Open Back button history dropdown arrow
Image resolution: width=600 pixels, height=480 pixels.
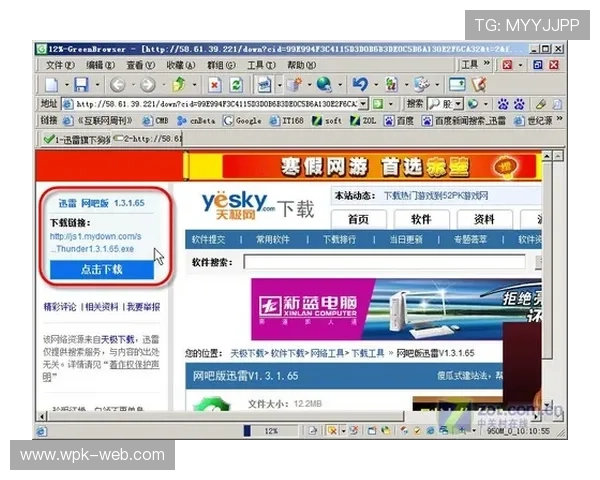click(x=133, y=85)
